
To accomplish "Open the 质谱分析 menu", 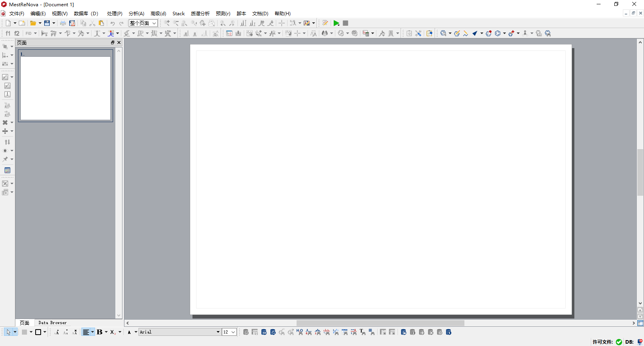I will (x=200, y=14).
